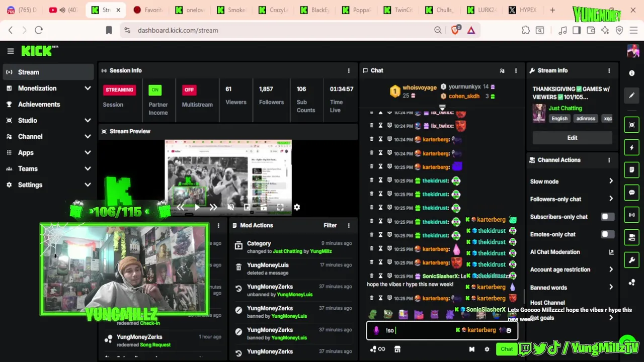This screenshot has height=362, width=644.
Task: Switch to the TwinCi browser tab
Action: coord(398,10)
